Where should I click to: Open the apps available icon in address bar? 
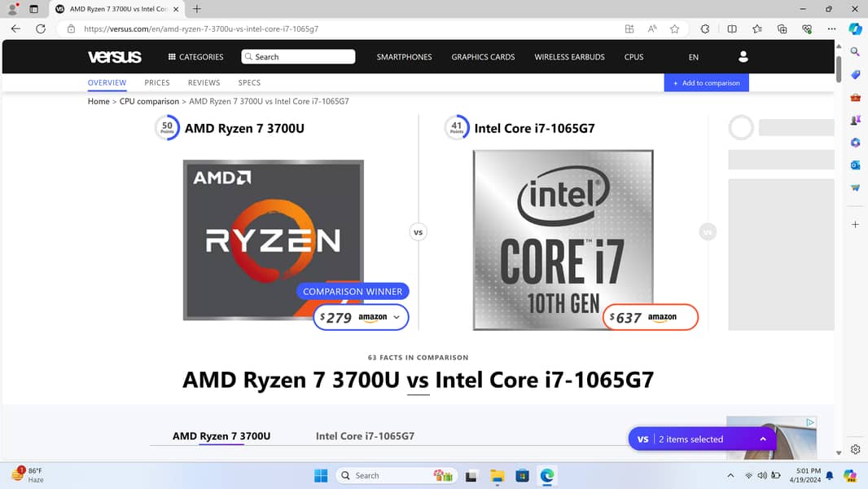pyautogui.click(x=629, y=29)
